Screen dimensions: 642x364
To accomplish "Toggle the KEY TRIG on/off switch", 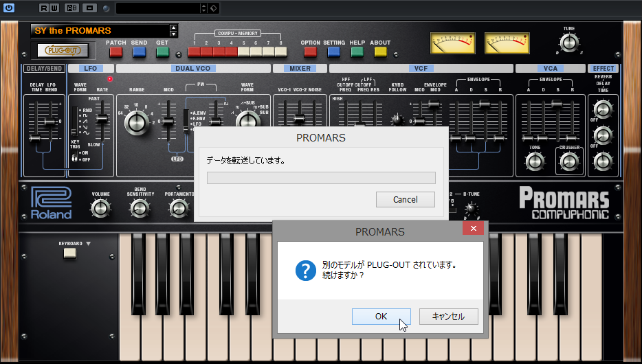I will [x=74, y=157].
